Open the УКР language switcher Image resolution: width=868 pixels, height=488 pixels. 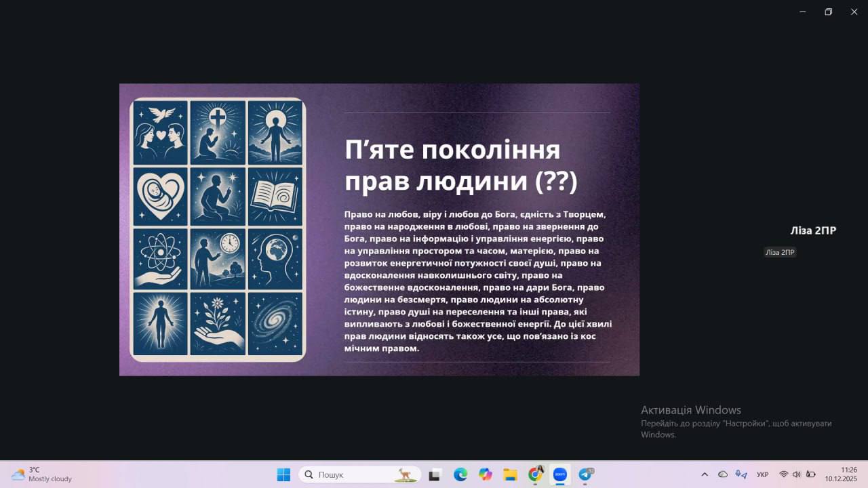(762, 474)
